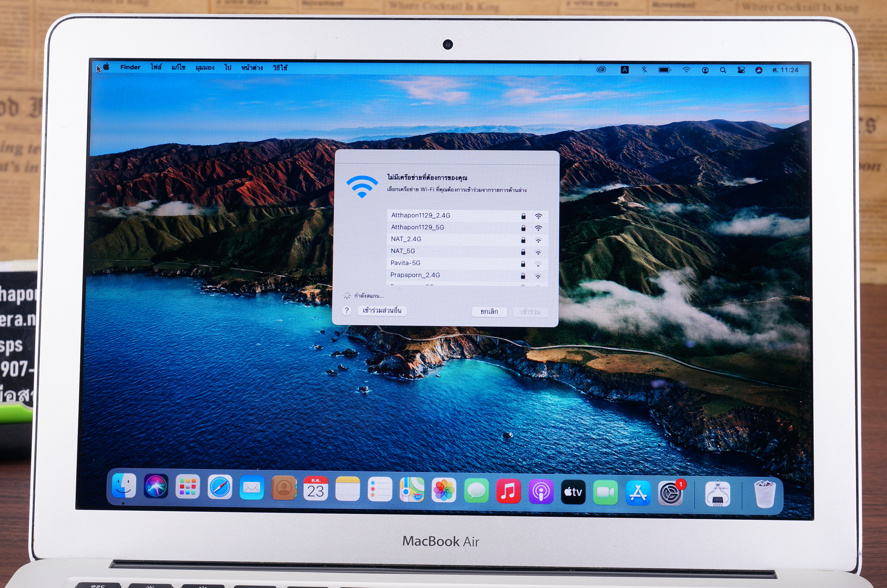Click the dimmed เข้าร่วม join button

tap(530, 312)
